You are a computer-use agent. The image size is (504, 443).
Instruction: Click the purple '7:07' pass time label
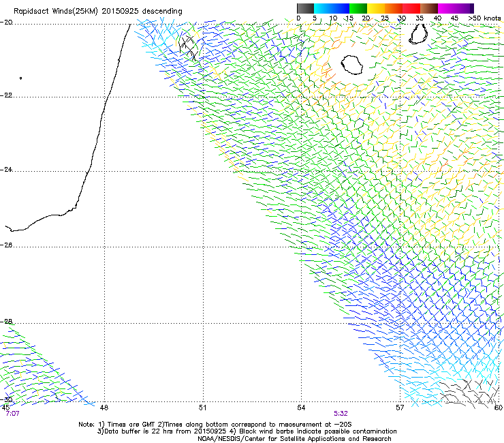tap(12, 414)
